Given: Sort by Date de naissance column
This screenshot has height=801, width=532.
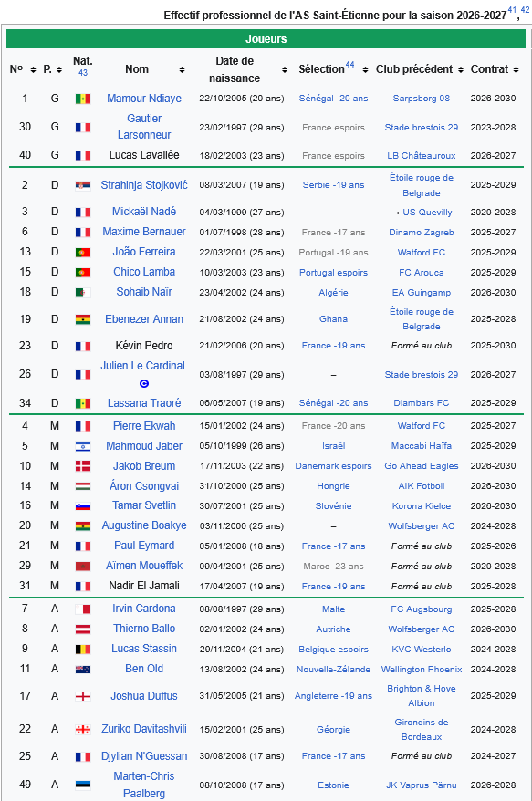Looking at the screenshot, I should tap(285, 70).
